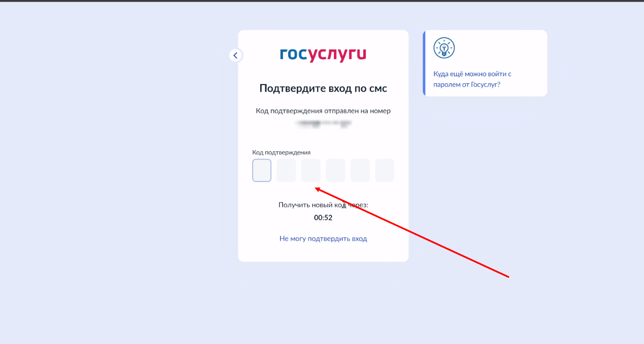Click the sixth confirmation code digit box
Screen dimensions: 644x344
pyautogui.click(x=385, y=170)
